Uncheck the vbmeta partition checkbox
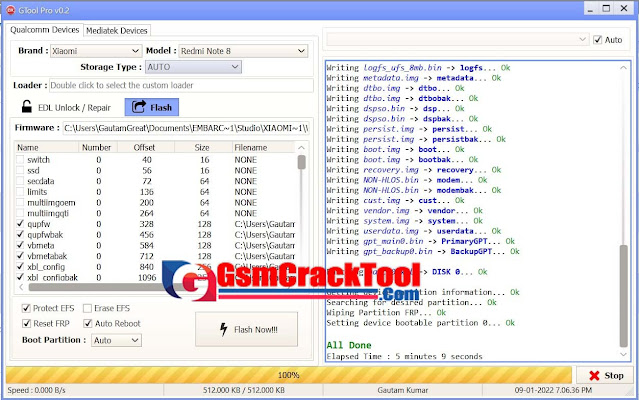The image size is (639, 400). [20, 245]
